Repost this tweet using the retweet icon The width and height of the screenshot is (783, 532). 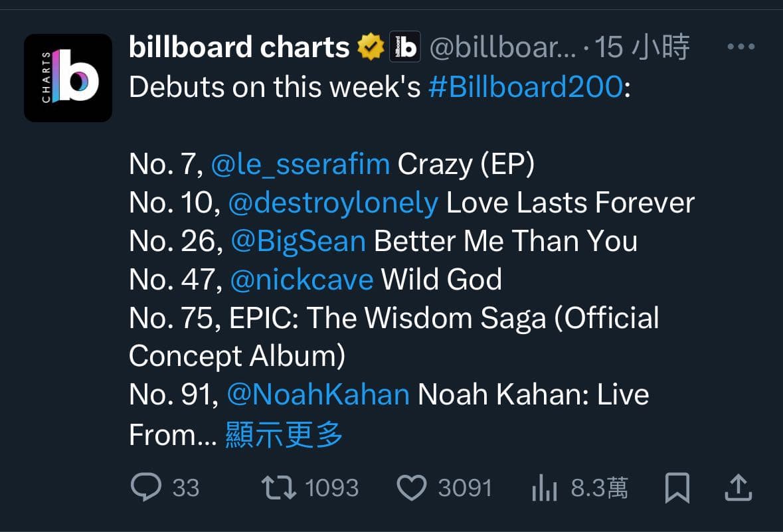click(x=279, y=488)
